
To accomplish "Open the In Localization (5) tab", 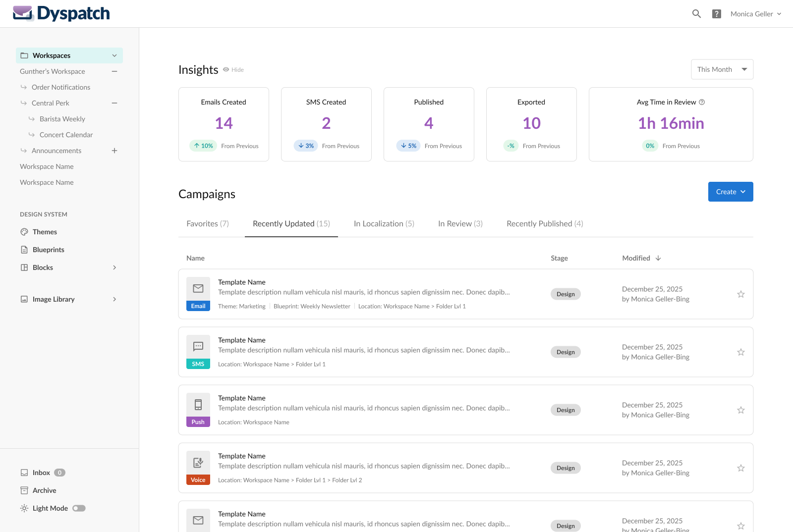I will pyautogui.click(x=384, y=224).
